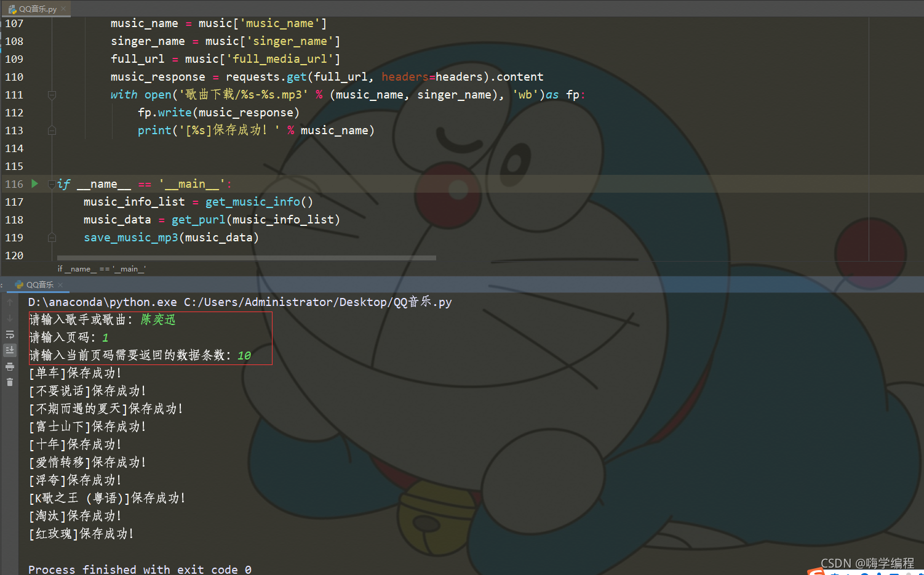Click requests.get on line 110
The width and height of the screenshot is (924, 575).
coord(266,77)
